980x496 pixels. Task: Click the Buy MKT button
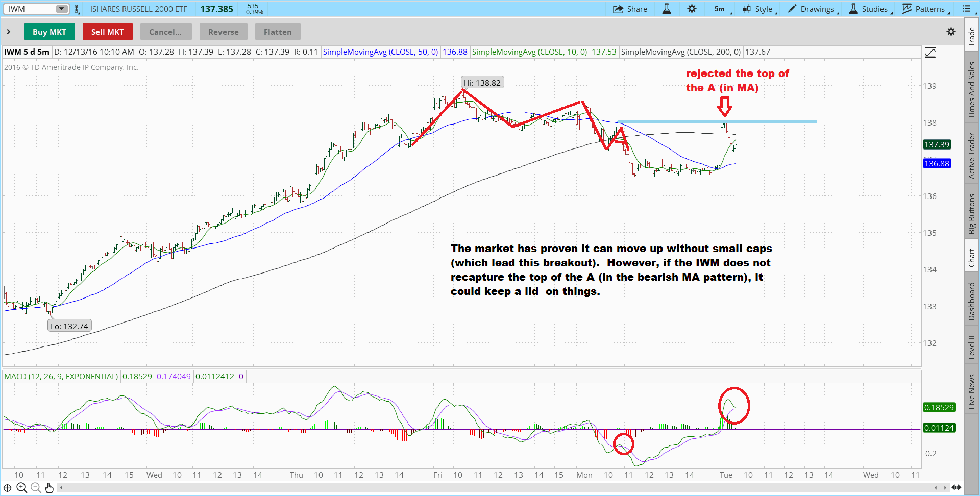[49, 32]
